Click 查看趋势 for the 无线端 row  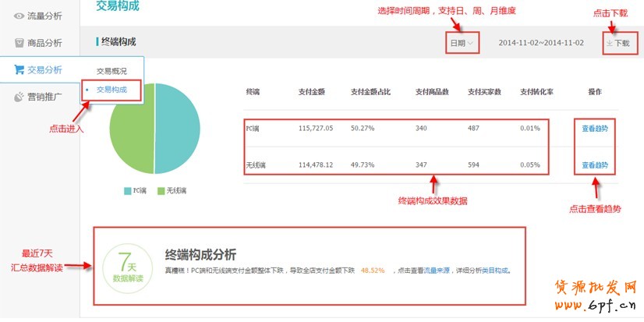click(595, 165)
